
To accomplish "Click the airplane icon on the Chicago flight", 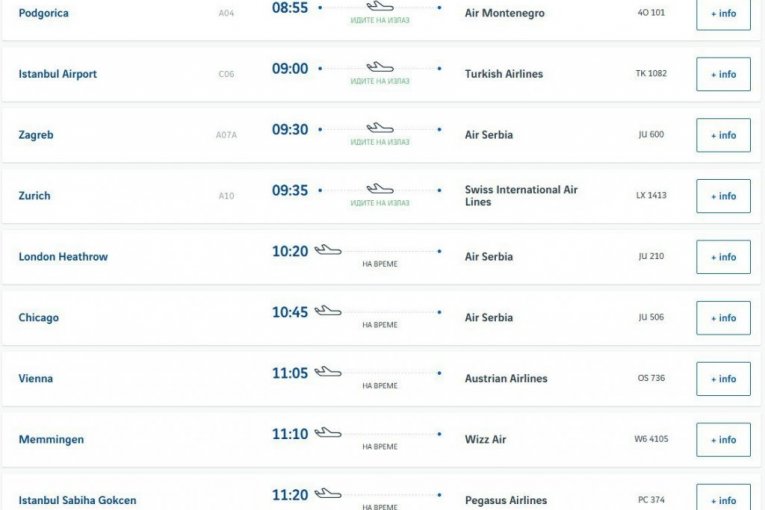I will click(x=328, y=311).
